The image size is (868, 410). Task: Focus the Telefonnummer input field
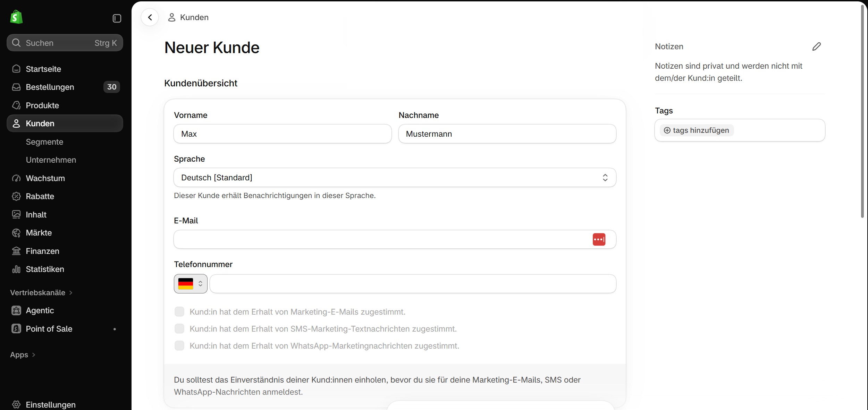click(x=413, y=284)
